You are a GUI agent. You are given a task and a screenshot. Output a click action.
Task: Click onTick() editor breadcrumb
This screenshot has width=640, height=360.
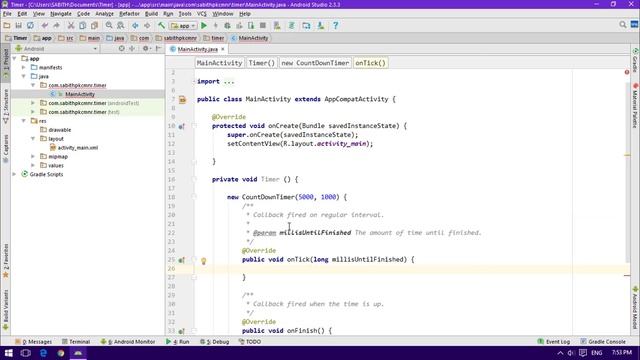(370, 63)
